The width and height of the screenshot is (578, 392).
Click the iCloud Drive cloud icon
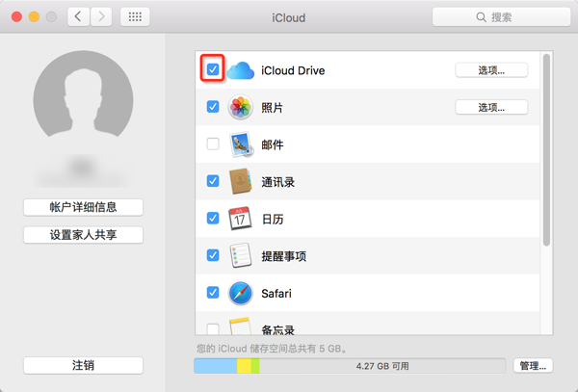[240, 70]
